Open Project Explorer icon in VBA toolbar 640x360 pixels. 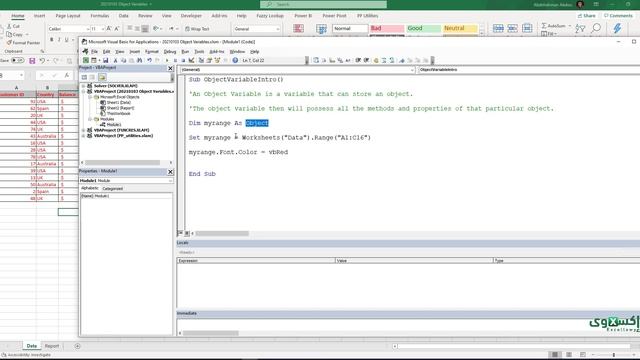201,60
